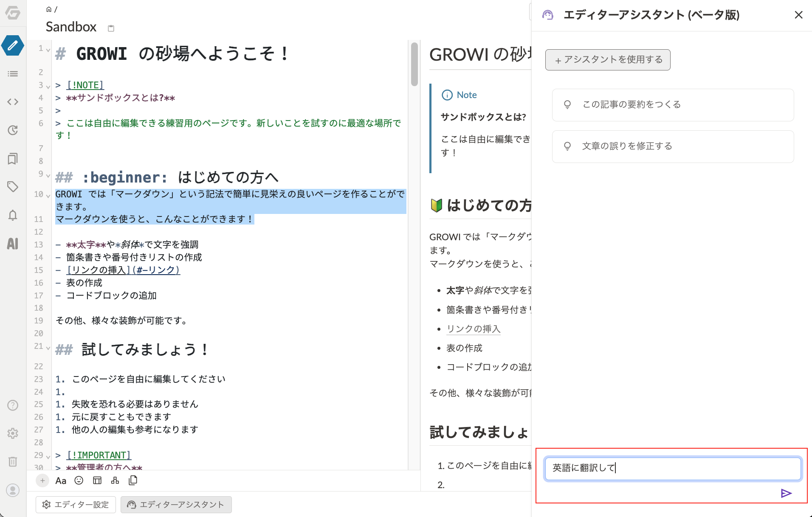Screen dimensions: 812x517
Task: Open the page tree list icon
Action: (13, 74)
